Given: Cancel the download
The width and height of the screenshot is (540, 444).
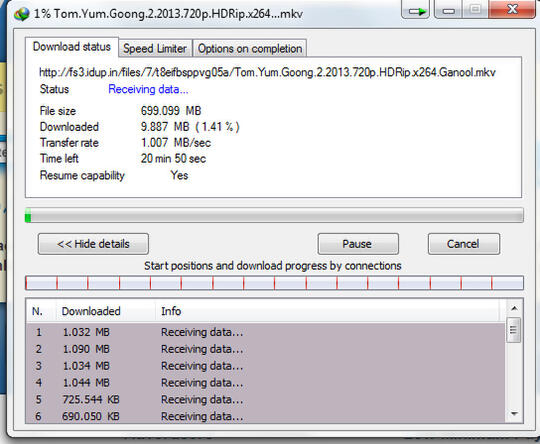Looking at the screenshot, I should pyautogui.click(x=464, y=244).
